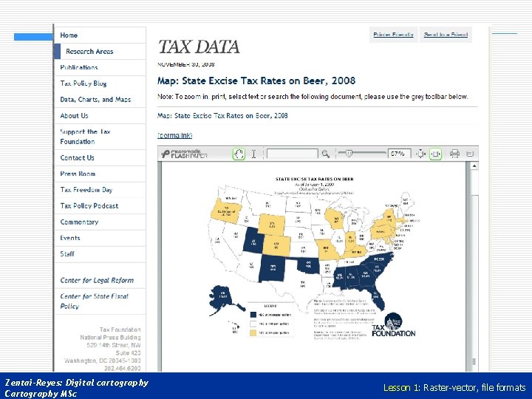532x399 pixels.
Task: Click the Macromedia FlashPaper logo
Action: click(x=184, y=154)
